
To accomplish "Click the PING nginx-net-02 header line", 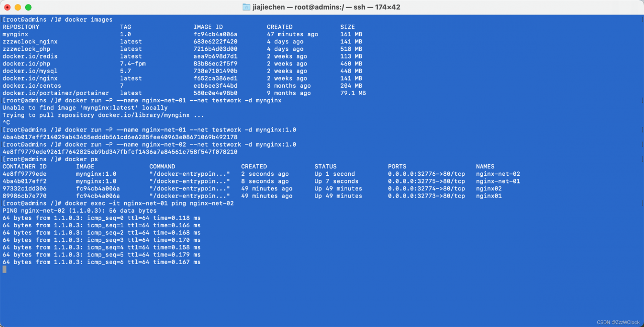I will (x=79, y=211).
